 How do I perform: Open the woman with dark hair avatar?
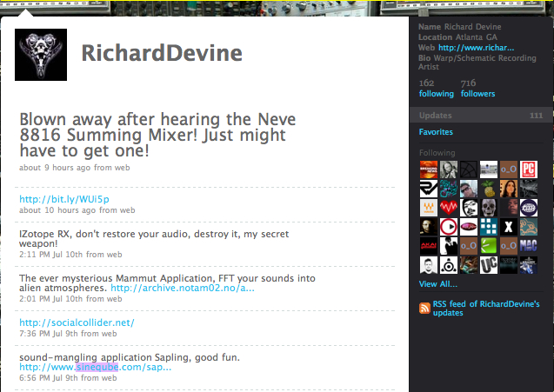[509, 189]
